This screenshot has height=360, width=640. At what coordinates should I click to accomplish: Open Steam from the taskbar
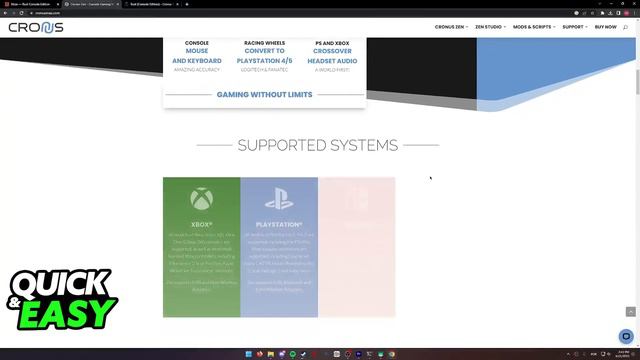click(303, 354)
